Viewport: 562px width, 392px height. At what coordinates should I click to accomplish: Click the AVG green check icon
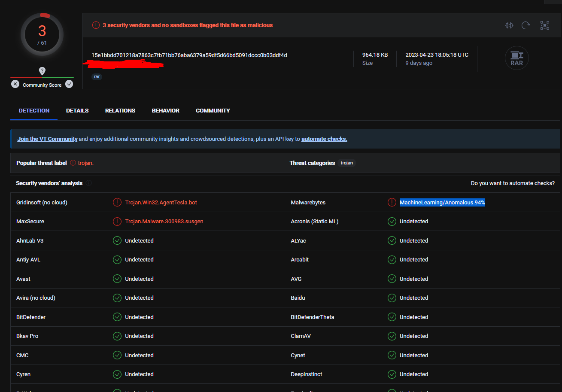(392, 279)
